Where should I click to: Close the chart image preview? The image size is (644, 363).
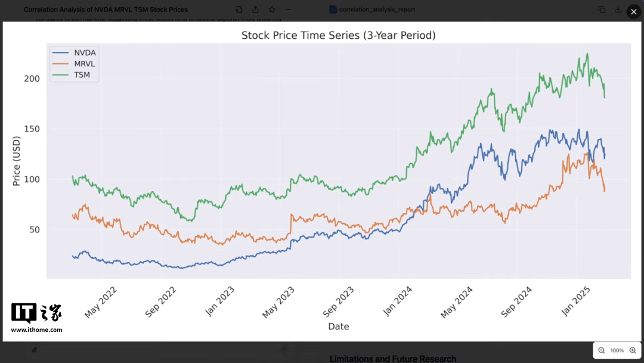(x=633, y=11)
